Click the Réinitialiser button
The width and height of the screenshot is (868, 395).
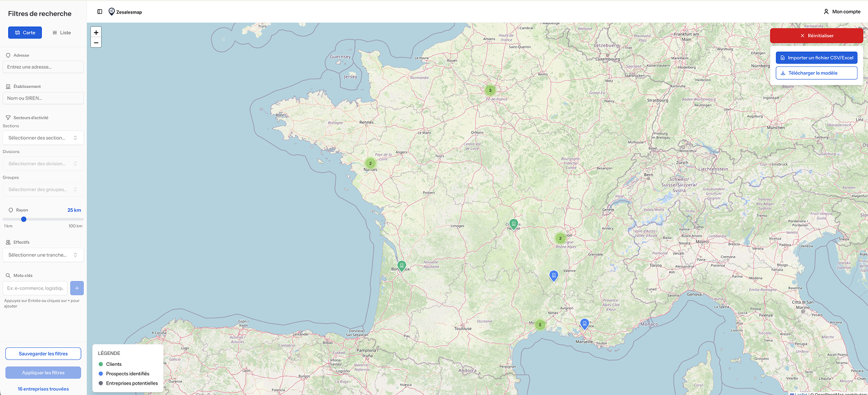tap(816, 35)
